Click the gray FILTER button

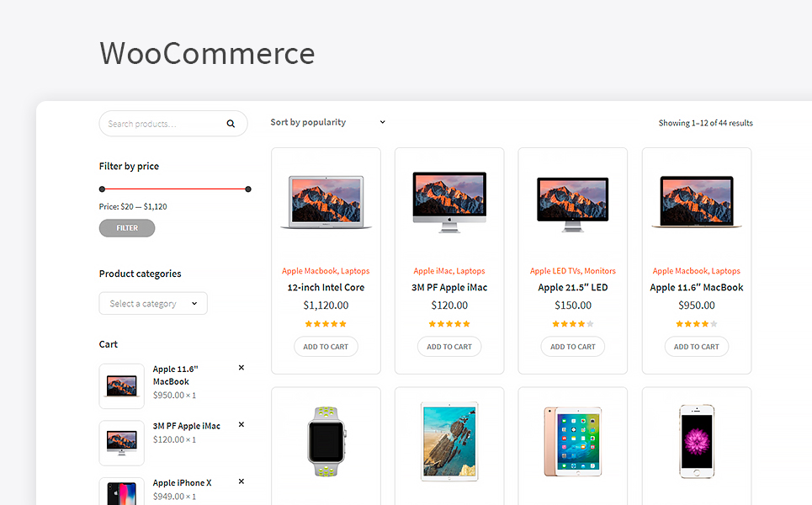pos(127,228)
